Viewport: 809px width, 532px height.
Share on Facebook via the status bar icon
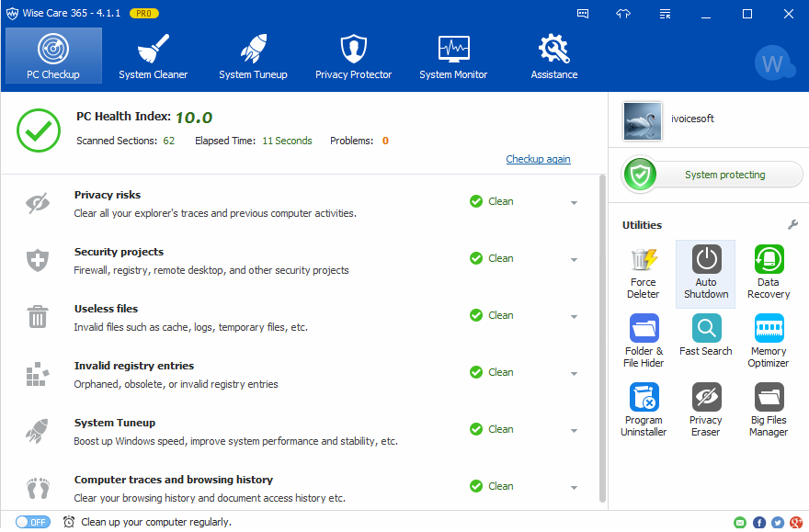point(759,522)
